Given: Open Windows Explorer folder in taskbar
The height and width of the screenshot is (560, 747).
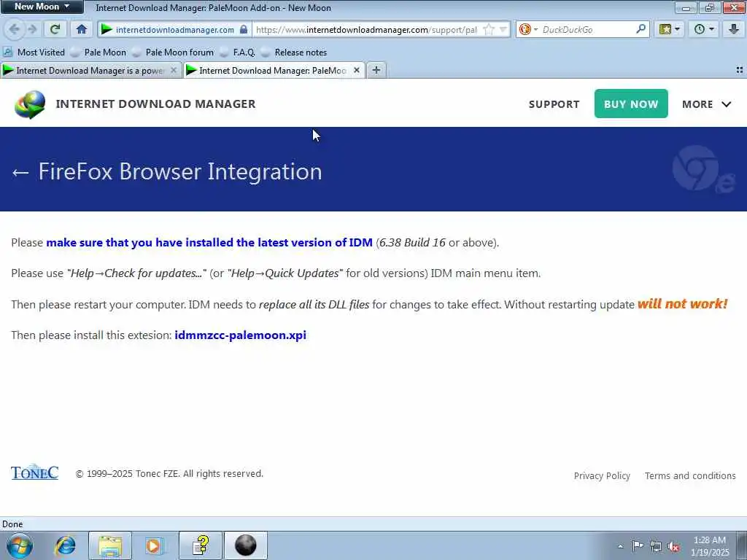Looking at the screenshot, I should pyautogui.click(x=110, y=545).
